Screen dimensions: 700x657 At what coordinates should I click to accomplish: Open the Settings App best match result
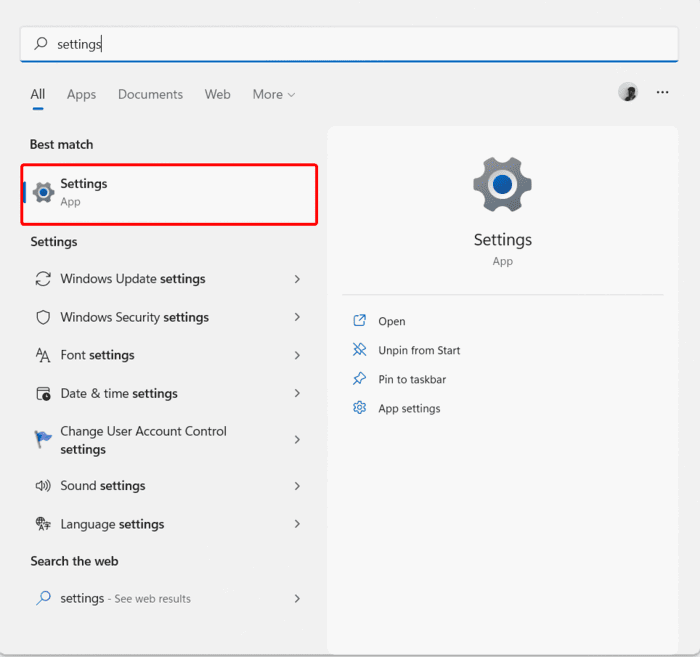169,194
